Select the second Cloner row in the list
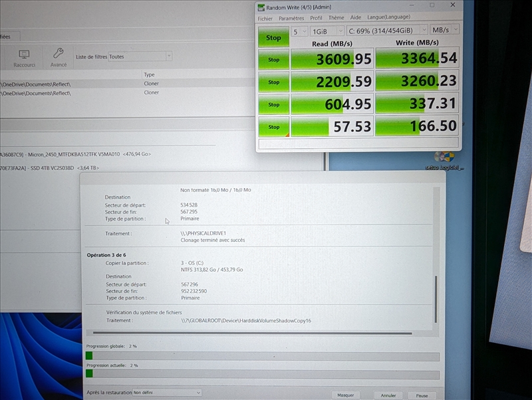The image size is (532, 400). point(127,92)
